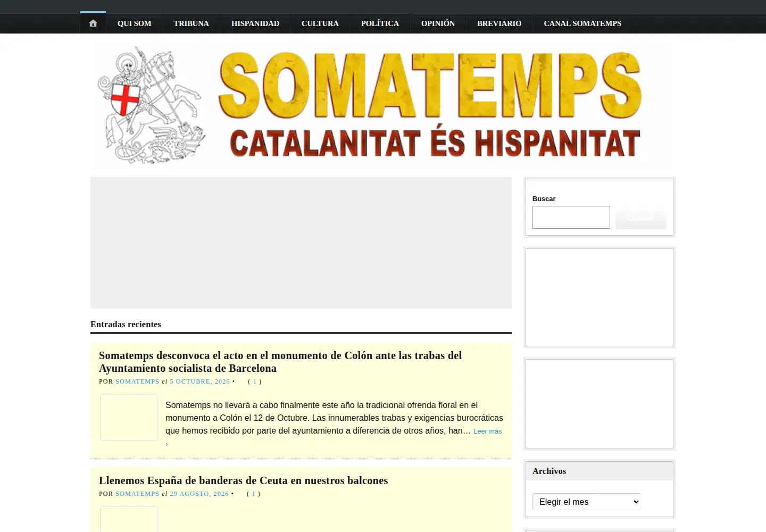The height and width of the screenshot is (532, 766).
Task: Open the QUI SOM menu item
Action: [x=135, y=23]
